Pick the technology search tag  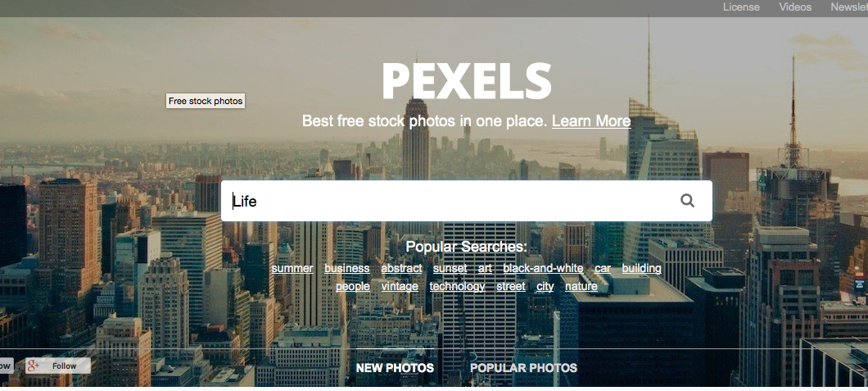point(457,286)
